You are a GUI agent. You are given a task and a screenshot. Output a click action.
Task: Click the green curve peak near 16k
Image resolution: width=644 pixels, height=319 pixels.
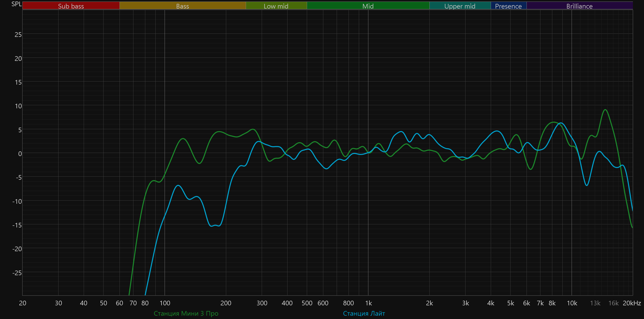point(605,110)
